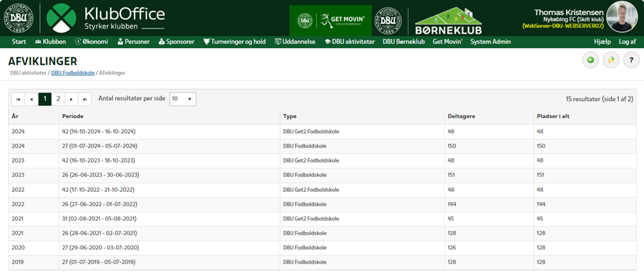The height and width of the screenshot is (278, 644).
Task: Open the DBU aktiviteter menu
Action: [349, 42]
